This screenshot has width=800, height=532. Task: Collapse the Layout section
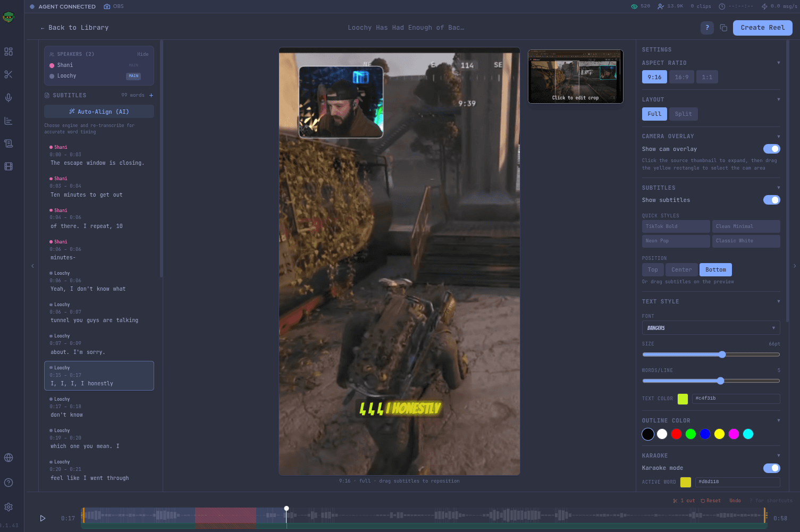(x=779, y=99)
